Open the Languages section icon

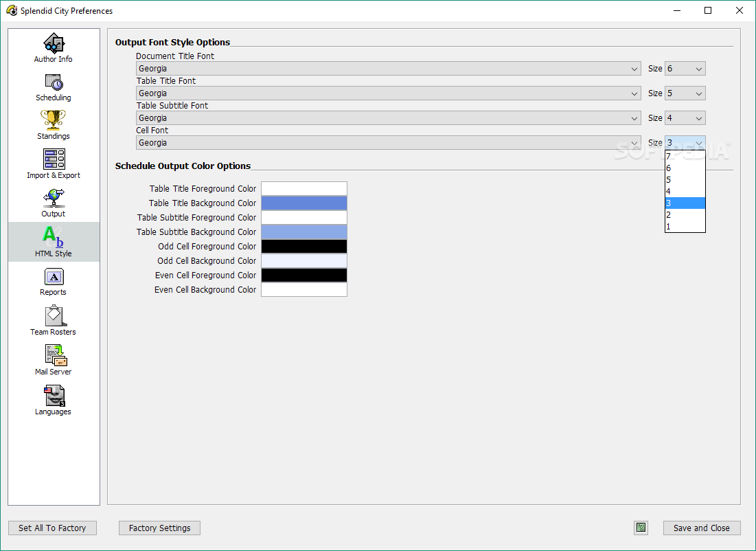[x=54, y=396]
